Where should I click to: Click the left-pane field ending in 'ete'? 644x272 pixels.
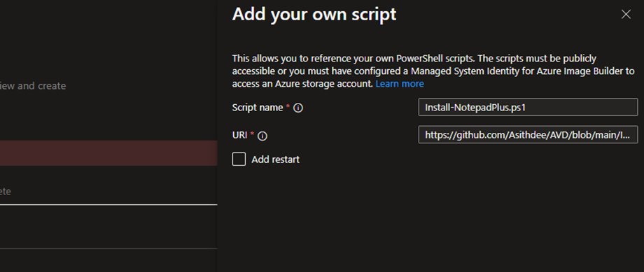[x=108, y=192]
